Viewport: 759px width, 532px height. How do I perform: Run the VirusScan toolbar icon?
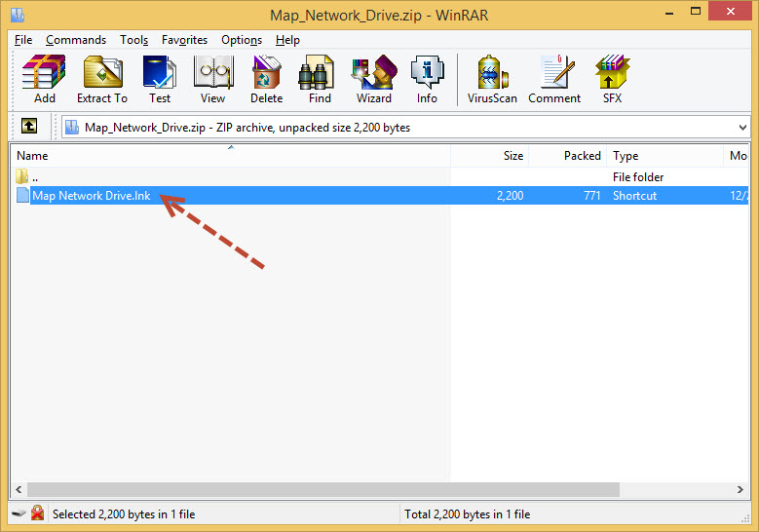click(x=492, y=72)
